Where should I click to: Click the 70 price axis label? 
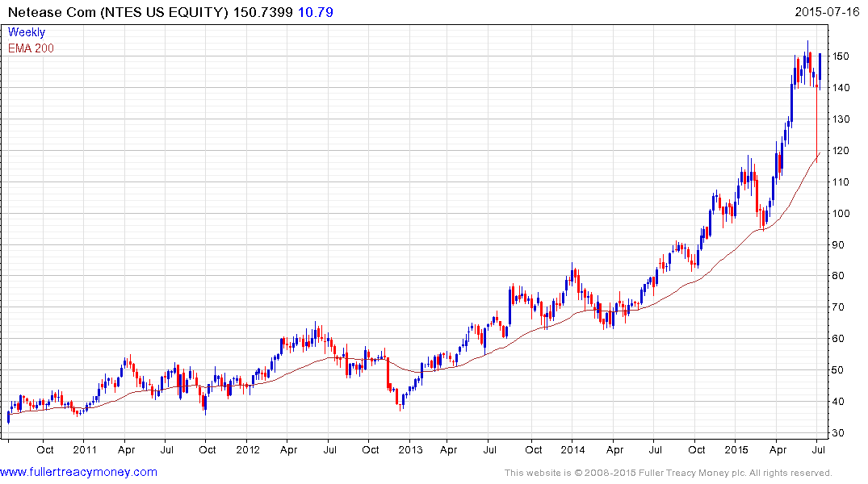pyautogui.click(x=838, y=307)
